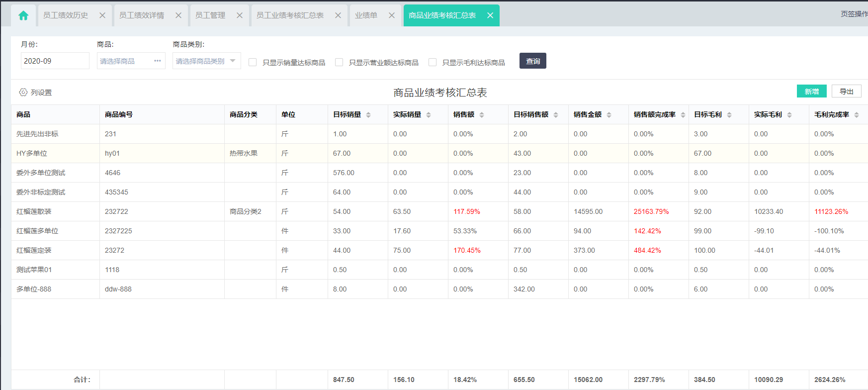The height and width of the screenshot is (390, 868).
Task: Select the 委外非标定测试 row
Action: tap(439, 192)
